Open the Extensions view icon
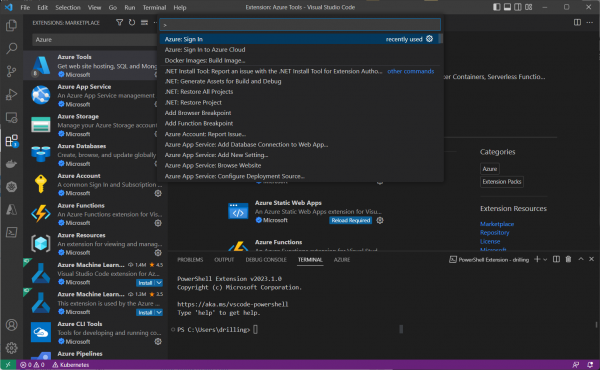 [x=11, y=141]
